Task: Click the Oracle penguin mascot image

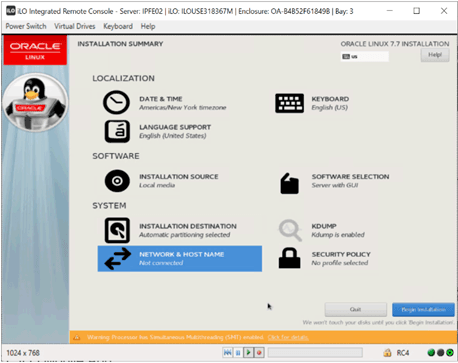Action: (35, 102)
